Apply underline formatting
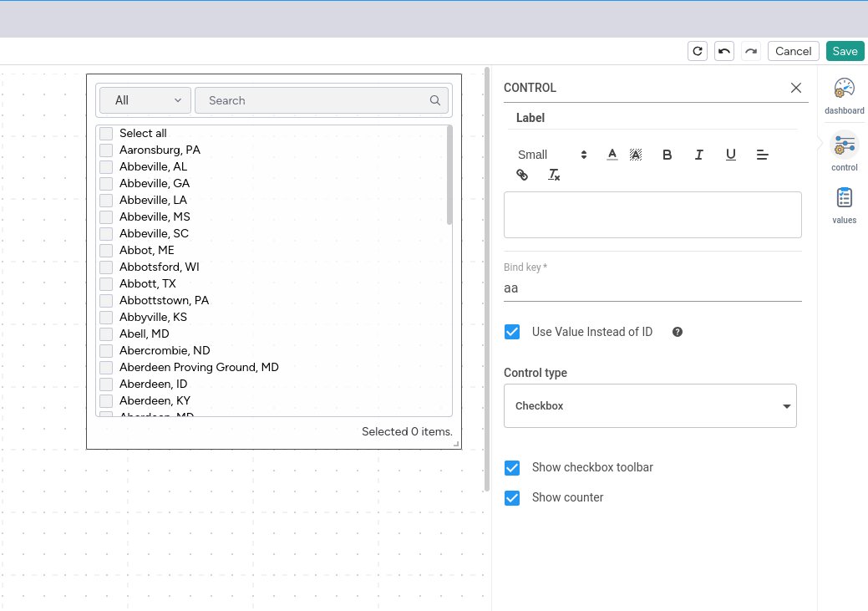Viewport: 868px width, 611px height. click(730, 155)
